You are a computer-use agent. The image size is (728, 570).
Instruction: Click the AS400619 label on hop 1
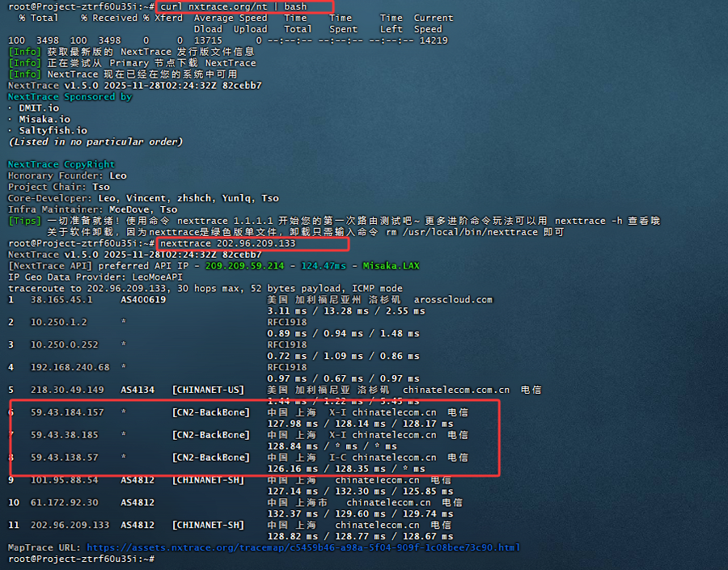[x=143, y=299]
